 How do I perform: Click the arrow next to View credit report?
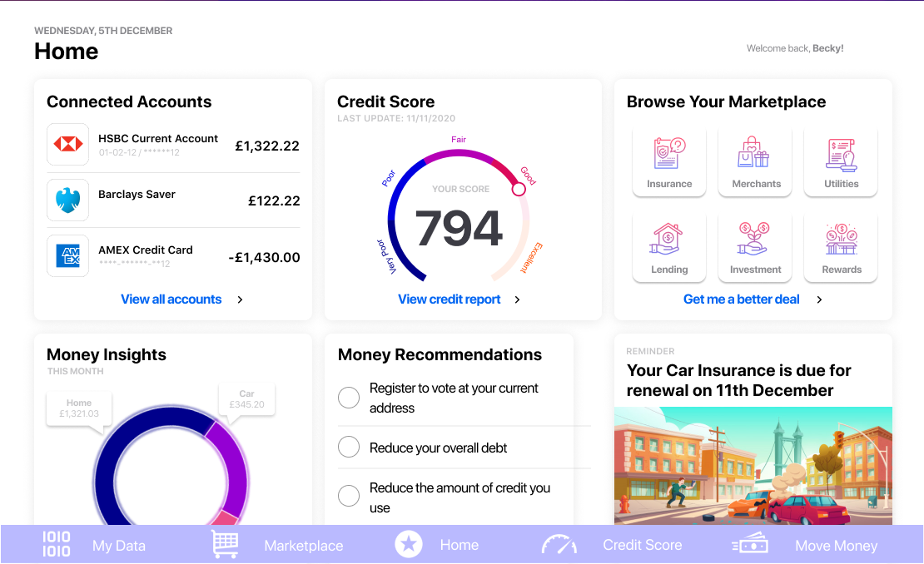click(517, 299)
